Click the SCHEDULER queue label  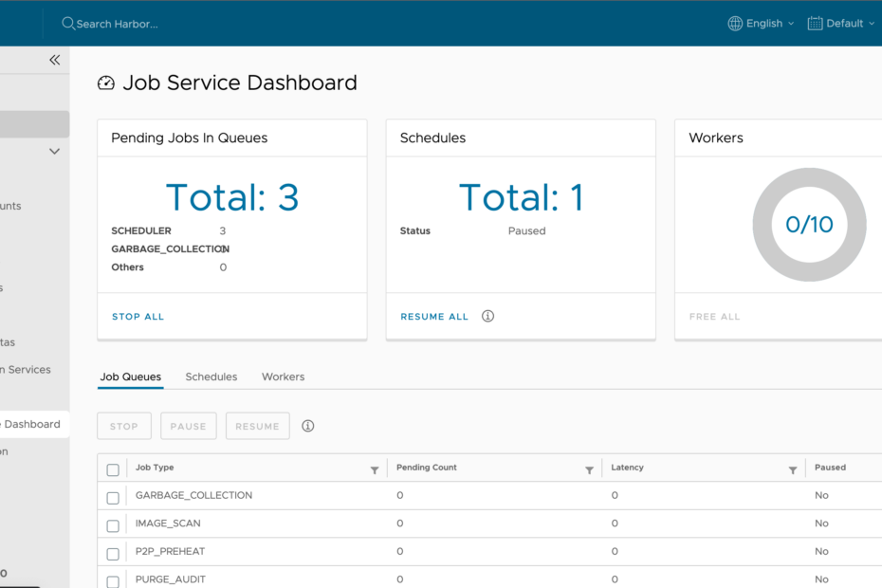141,230
